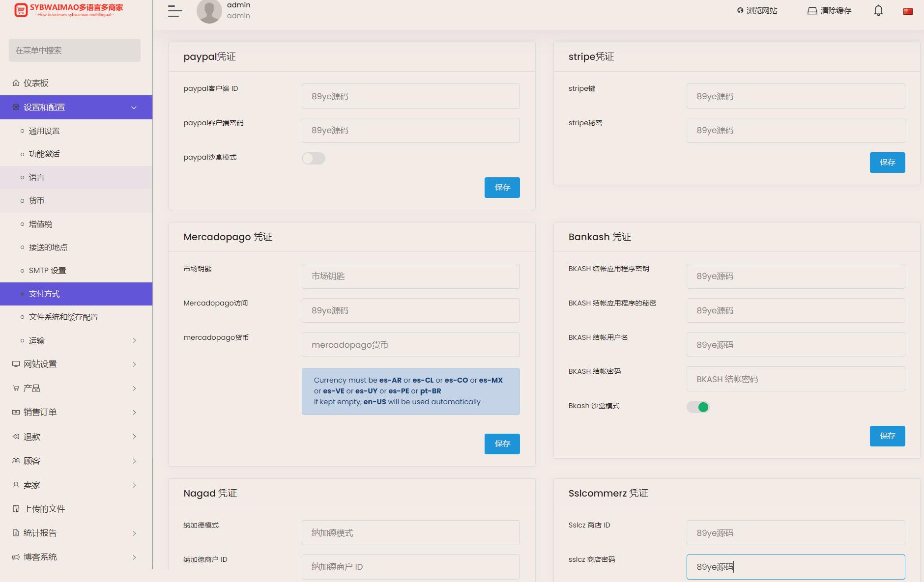The height and width of the screenshot is (582, 924).
Task: Click the browse website globe icon
Action: coord(740,10)
